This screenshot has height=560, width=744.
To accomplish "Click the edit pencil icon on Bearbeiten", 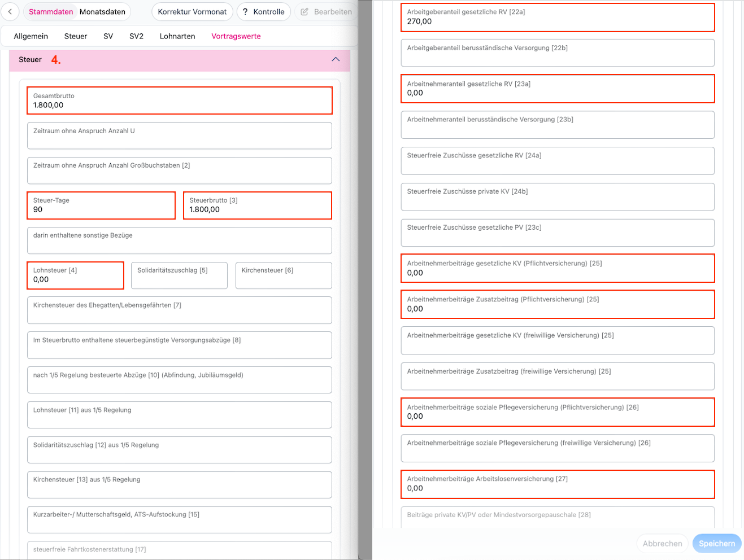I will coord(304,11).
